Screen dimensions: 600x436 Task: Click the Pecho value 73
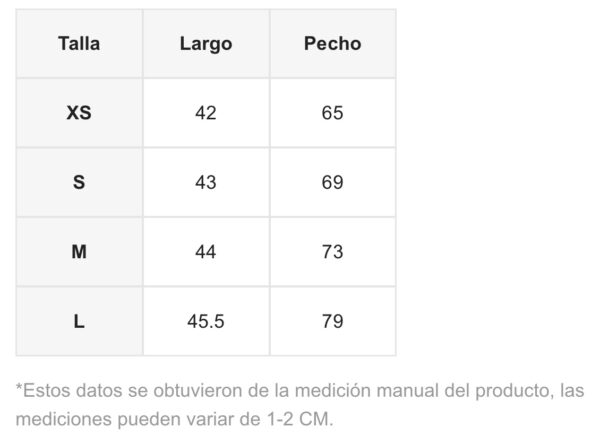coord(332,252)
